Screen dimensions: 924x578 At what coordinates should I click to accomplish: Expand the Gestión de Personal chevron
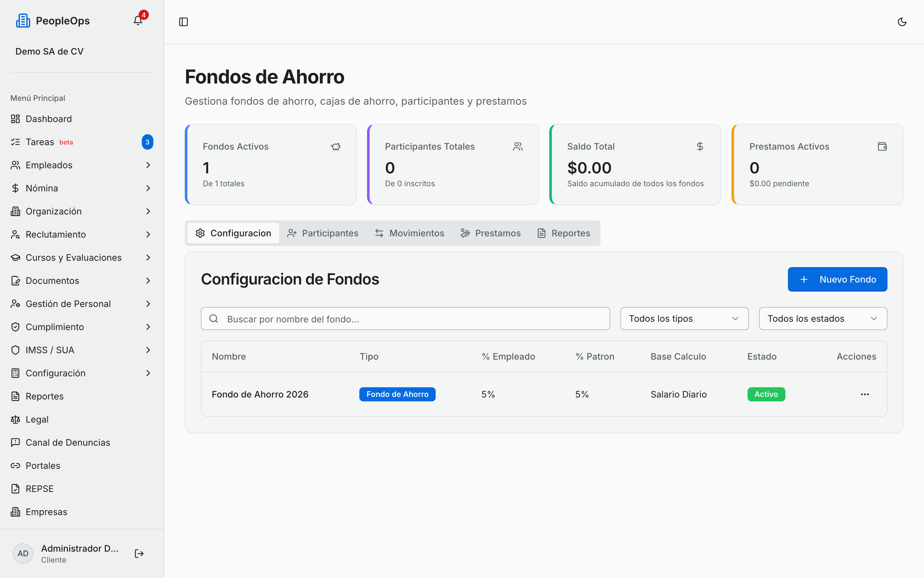click(x=148, y=304)
